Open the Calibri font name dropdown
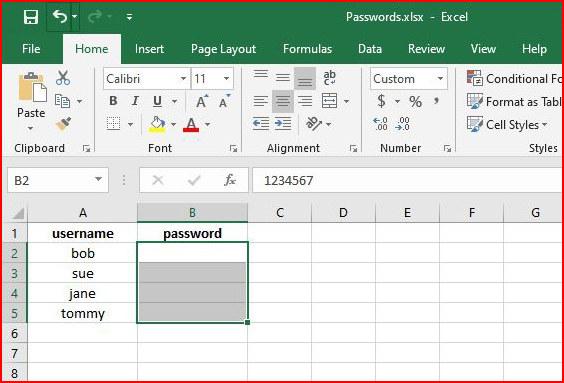This screenshot has width=564, height=383. pyautogui.click(x=183, y=78)
